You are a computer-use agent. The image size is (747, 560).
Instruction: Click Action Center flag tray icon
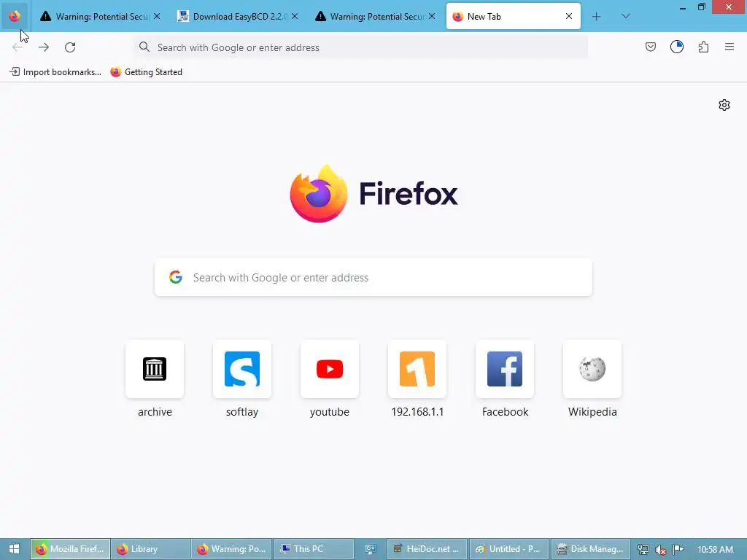pos(678,550)
